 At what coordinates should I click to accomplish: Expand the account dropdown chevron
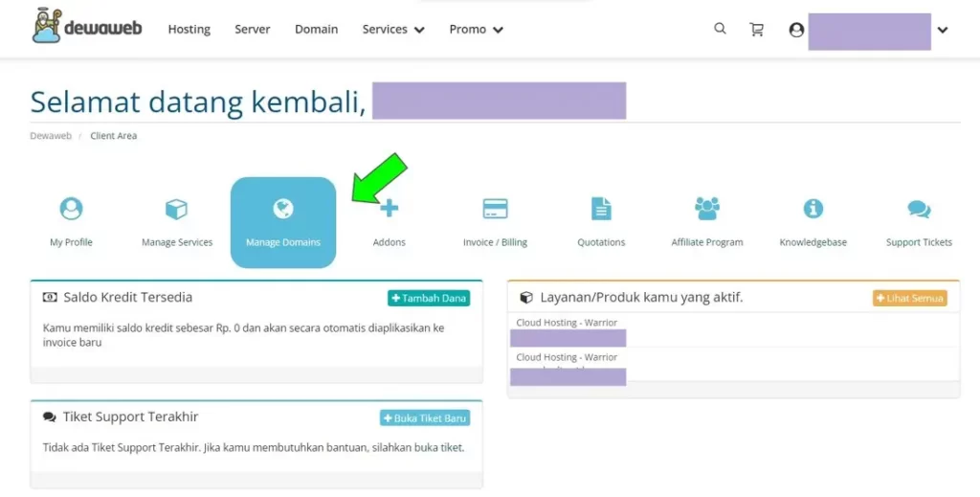click(943, 30)
